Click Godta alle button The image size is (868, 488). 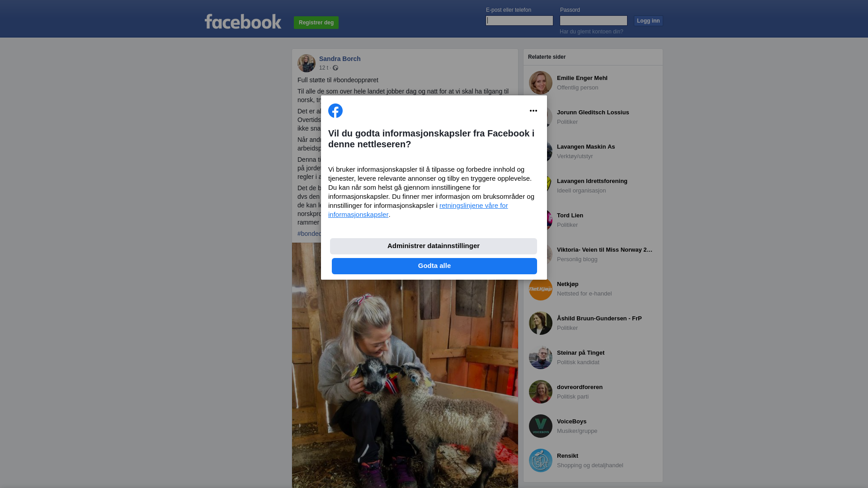click(434, 266)
